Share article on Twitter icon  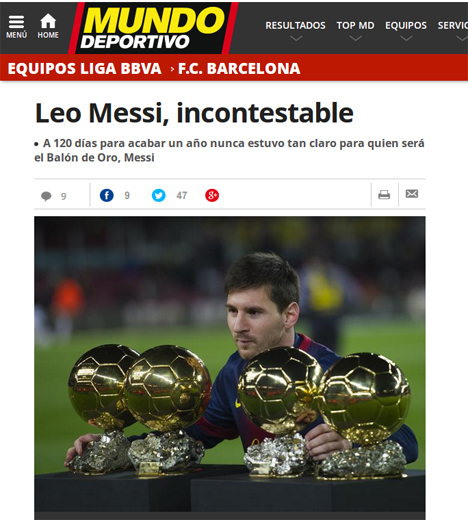159,195
